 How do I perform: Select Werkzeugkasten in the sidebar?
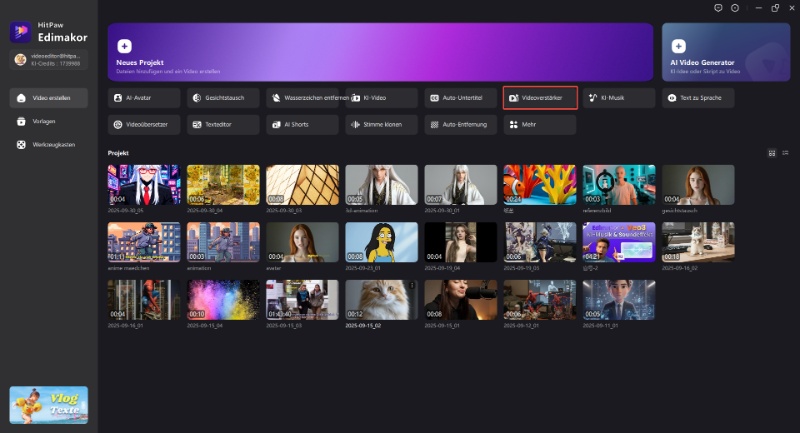(48, 145)
